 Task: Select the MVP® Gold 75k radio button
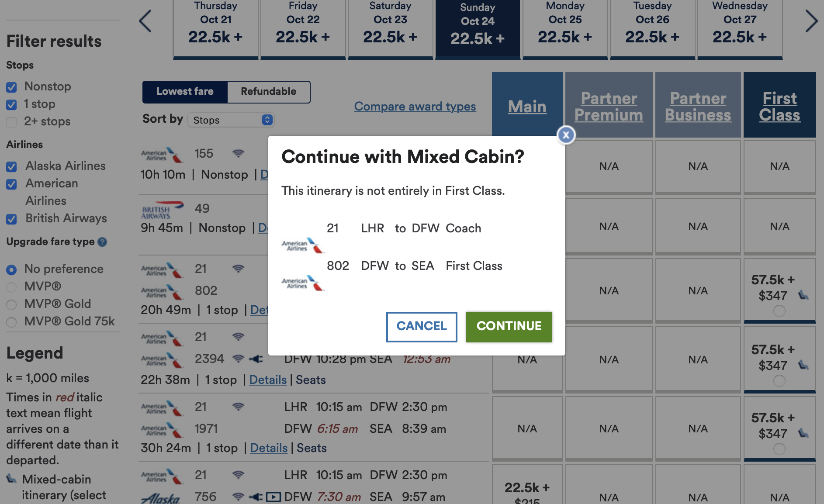(x=12, y=322)
